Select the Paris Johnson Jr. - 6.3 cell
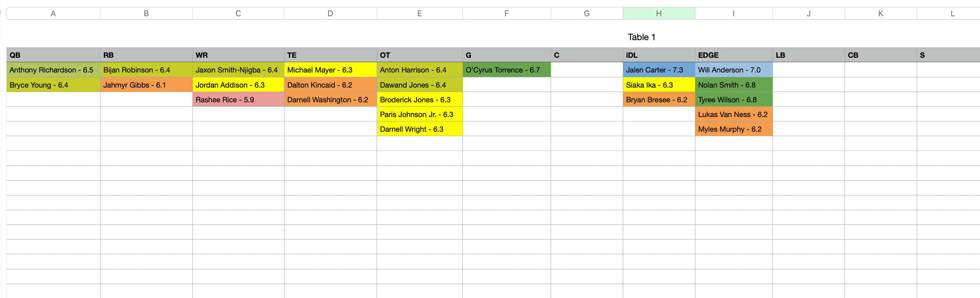980x298 pixels. 420,114
